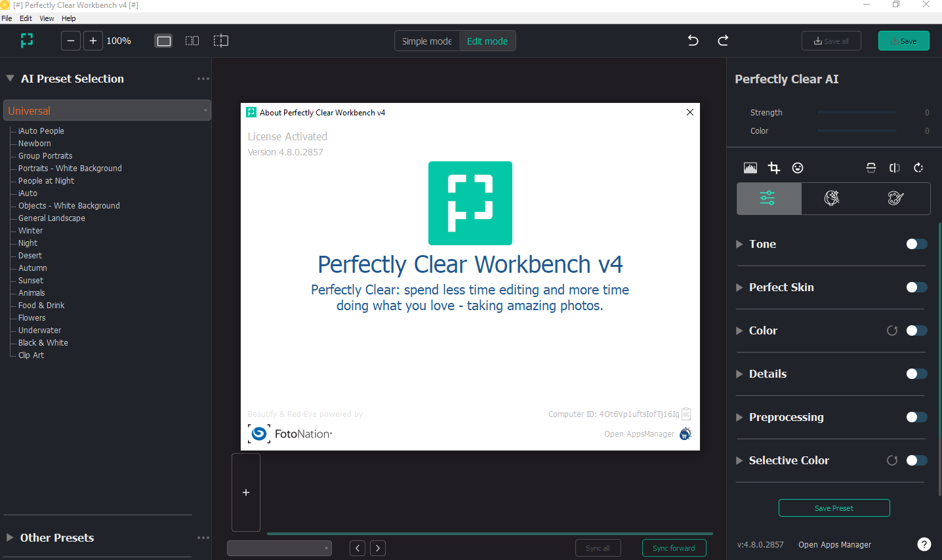Go to the previous image
This screenshot has height=560, width=942.
coord(358,548)
